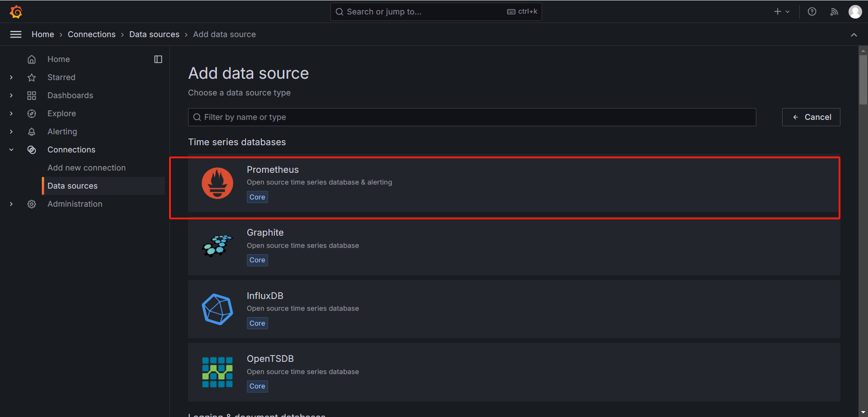Expand the Alerting section chevron
The image size is (868, 417).
[x=11, y=132]
